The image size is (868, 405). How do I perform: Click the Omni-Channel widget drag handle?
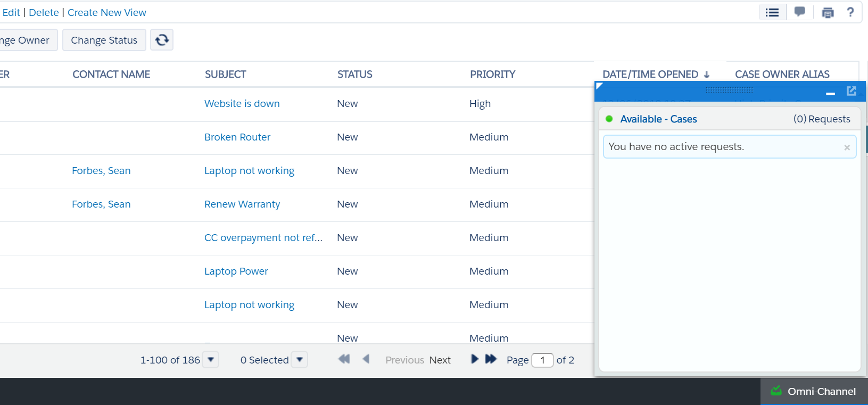tap(729, 90)
